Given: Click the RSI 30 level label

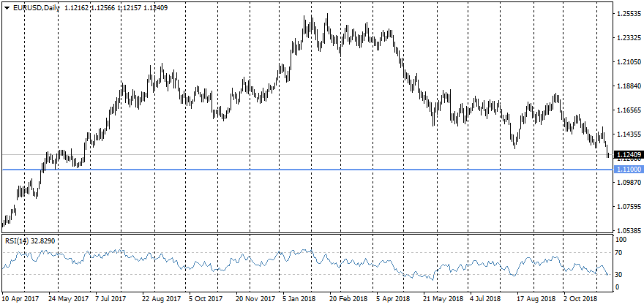Looking at the screenshot, I should click(621, 275).
